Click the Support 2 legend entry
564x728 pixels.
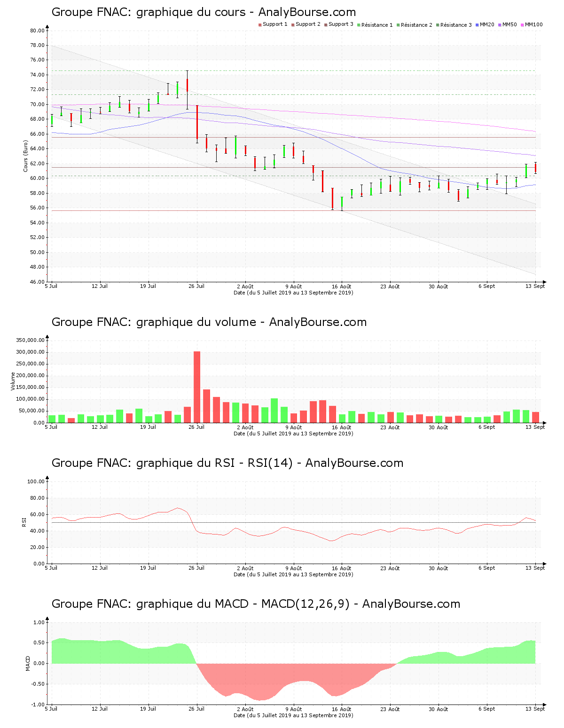tap(306, 24)
